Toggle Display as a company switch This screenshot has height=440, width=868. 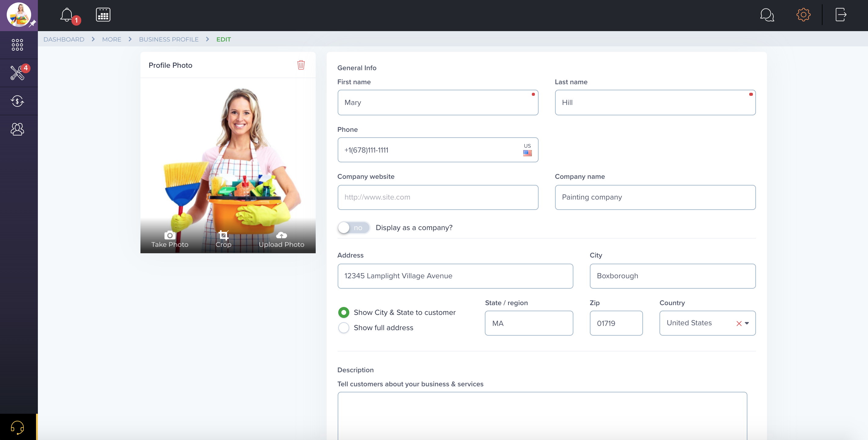point(354,228)
